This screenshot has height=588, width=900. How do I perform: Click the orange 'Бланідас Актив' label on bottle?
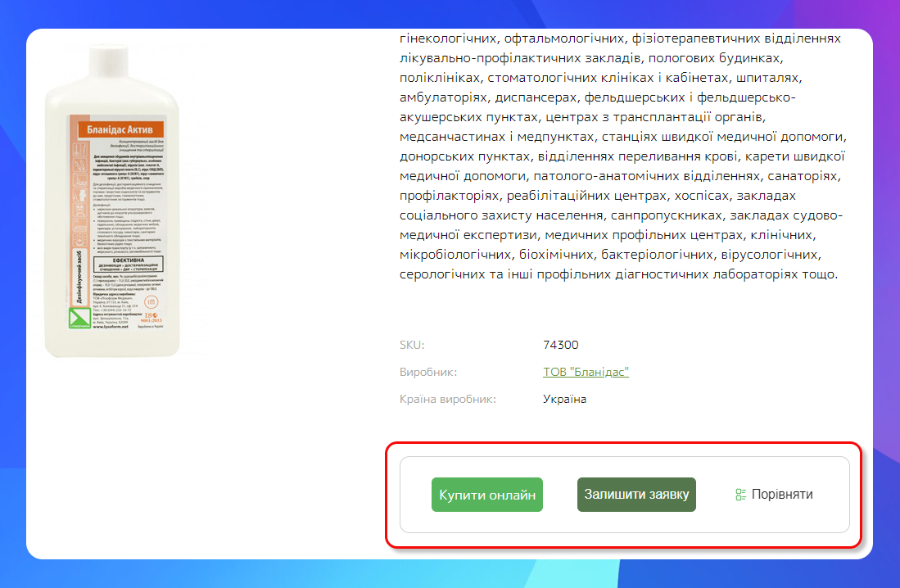tap(120, 129)
